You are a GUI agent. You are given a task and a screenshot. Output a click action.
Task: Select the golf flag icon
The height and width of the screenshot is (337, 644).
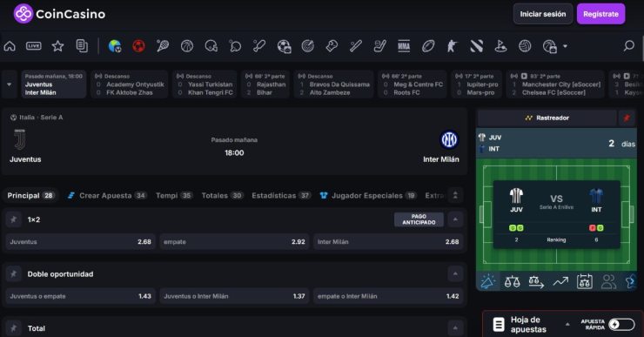click(500, 46)
